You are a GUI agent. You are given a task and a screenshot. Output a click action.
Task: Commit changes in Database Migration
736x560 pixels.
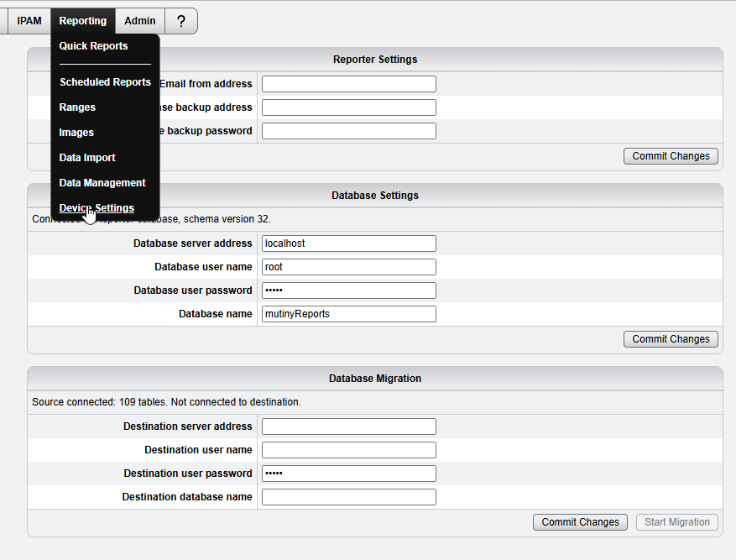coord(580,522)
